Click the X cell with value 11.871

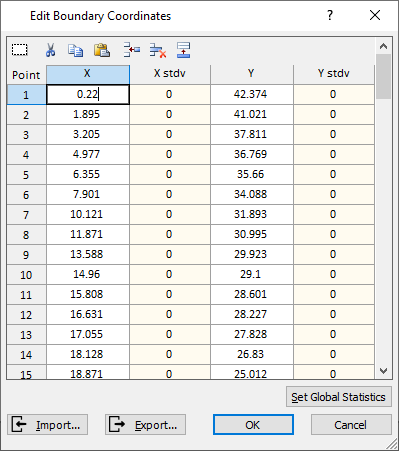[88, 234]
